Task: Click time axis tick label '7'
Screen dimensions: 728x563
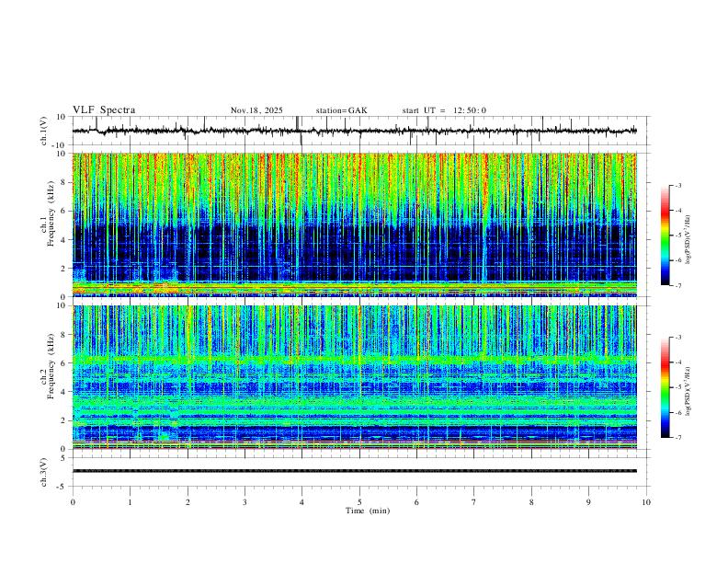Action: 474,502
